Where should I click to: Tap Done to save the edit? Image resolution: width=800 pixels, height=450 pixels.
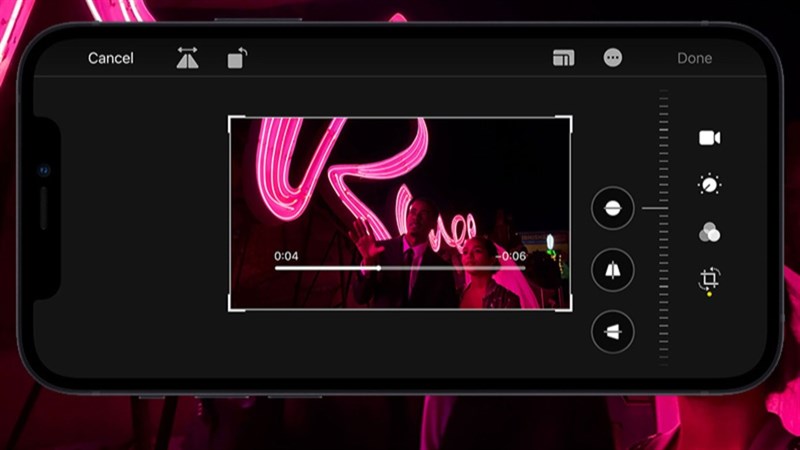click(694, 58)
